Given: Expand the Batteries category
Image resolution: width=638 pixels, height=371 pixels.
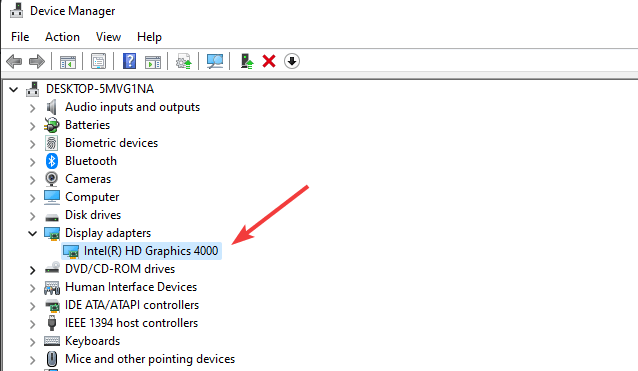Looking at the screenshot, I should [x=33, y=126].
